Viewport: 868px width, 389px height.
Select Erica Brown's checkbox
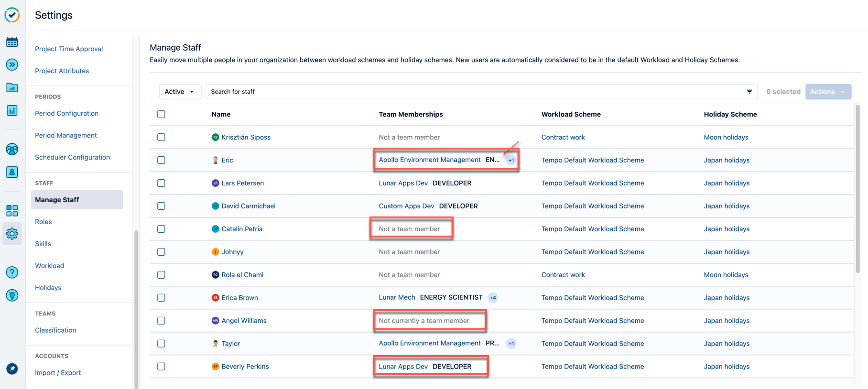click(161, 298)
